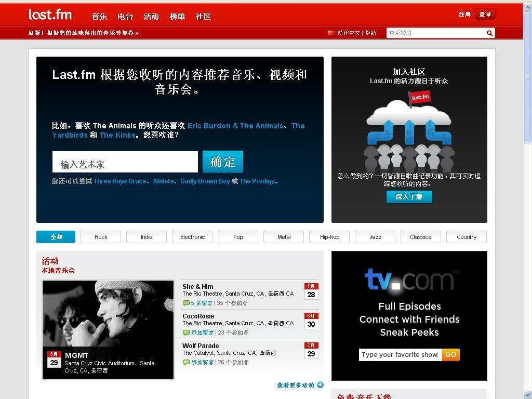
Task: Select the Pop genre tab
Action: click(238, 237)
